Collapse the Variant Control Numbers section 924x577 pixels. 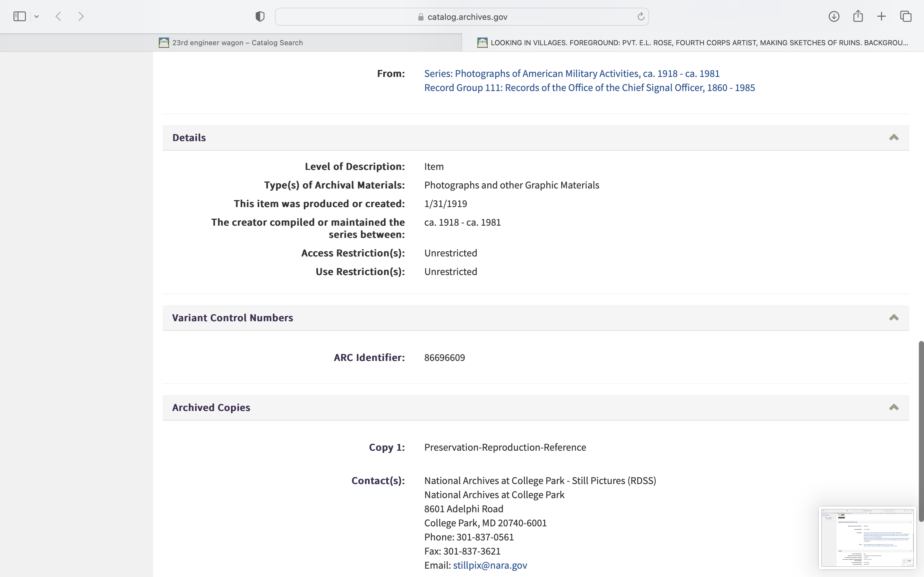(x=894, y=318)
